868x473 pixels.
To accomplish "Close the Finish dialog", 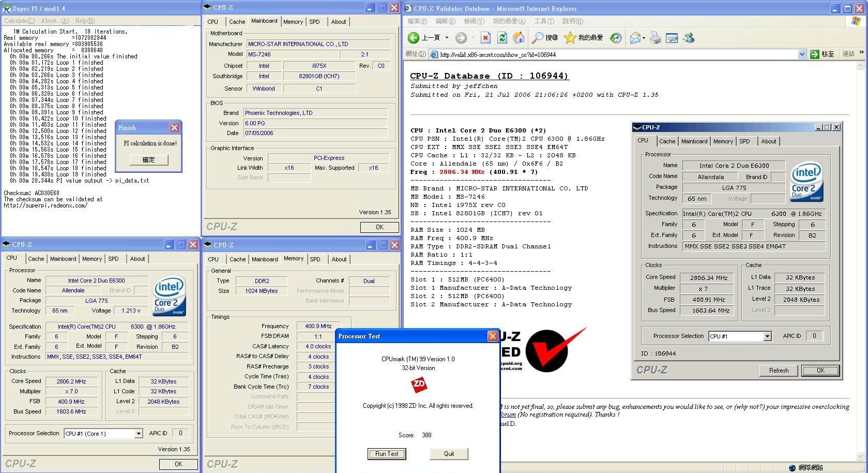I will click(x=175, y=127).
